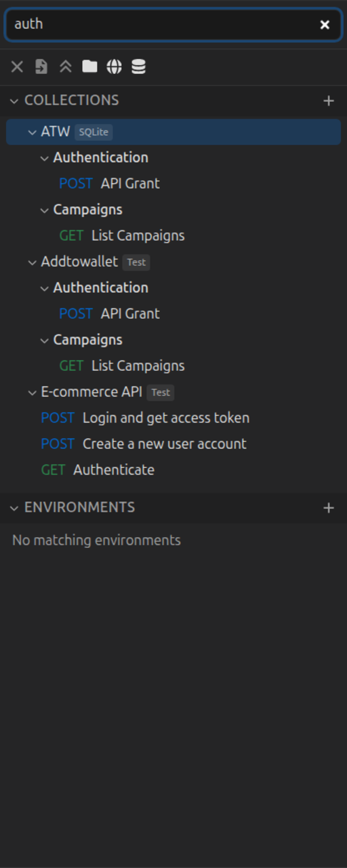This screenshot has height=868, width=347.
Task: Click the X icon in the toolbar
Action: click(17, 66)
